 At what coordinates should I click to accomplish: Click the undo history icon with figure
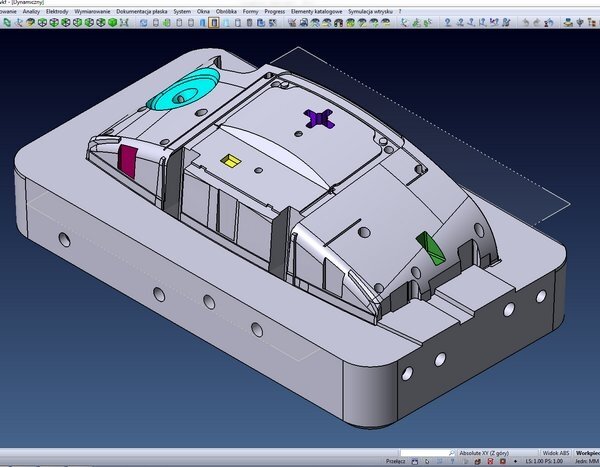548,23
